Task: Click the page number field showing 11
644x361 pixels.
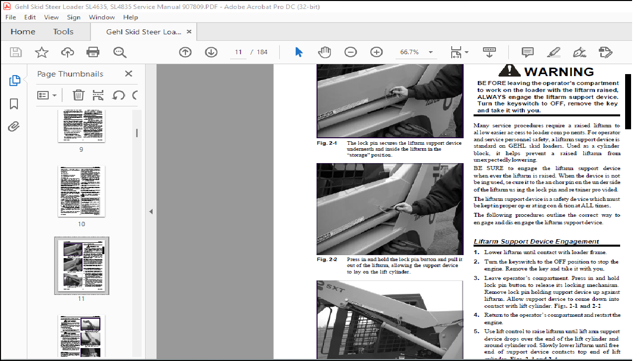Action: (239, 52)
